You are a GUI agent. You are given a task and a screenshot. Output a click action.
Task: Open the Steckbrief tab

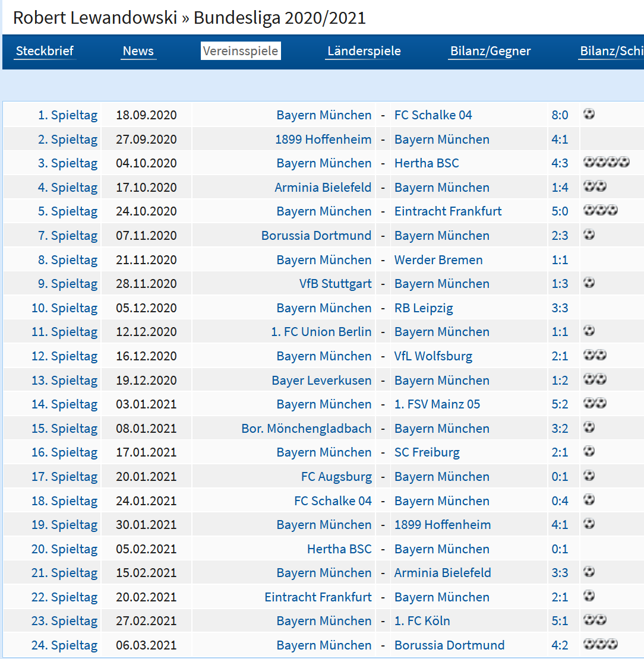tap(45, 51)
